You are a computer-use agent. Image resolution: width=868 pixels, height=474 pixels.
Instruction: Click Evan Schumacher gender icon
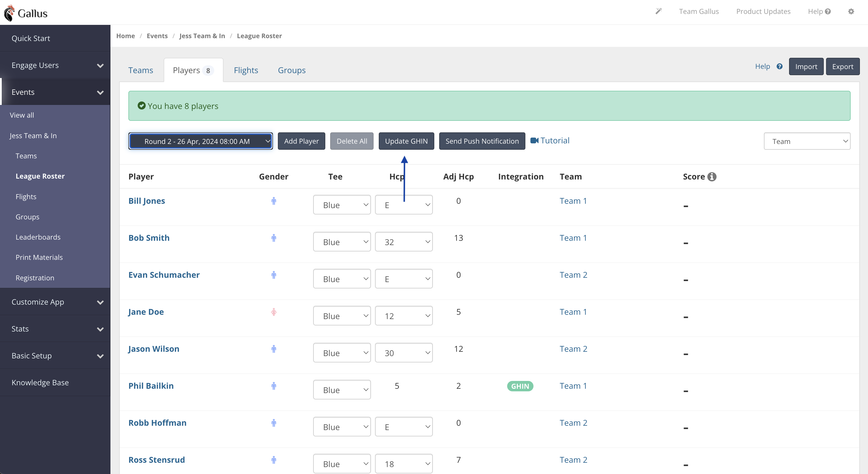[x=274, y=275]
